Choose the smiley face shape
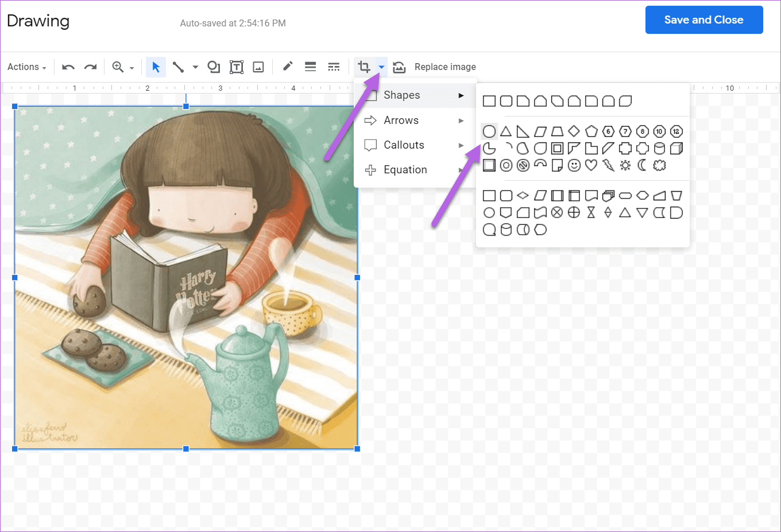 click(x=574, y=166)
